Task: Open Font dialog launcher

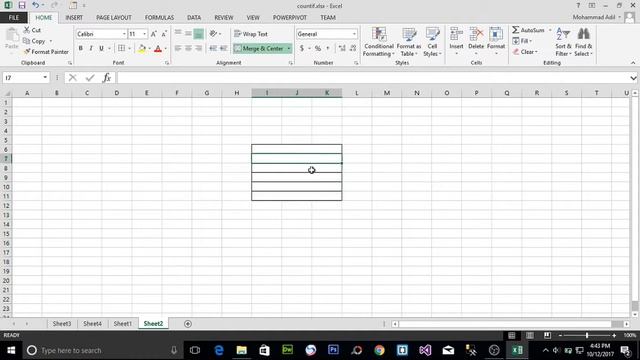Action: point(167,63)
